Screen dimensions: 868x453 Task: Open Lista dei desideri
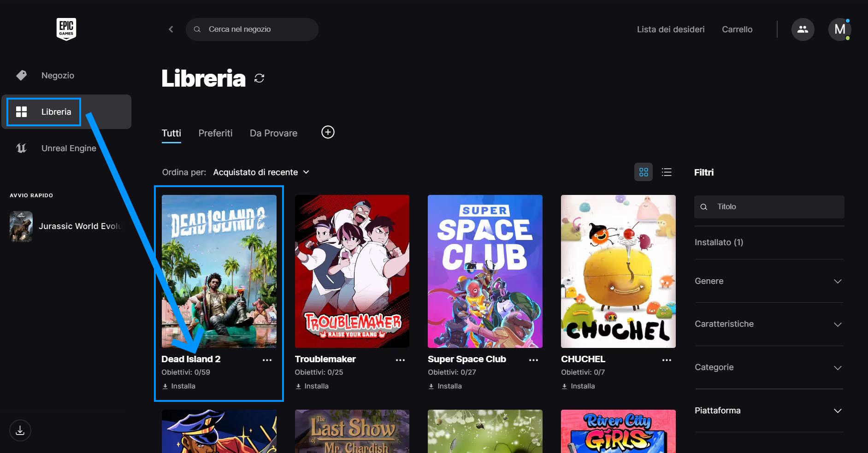click(x=671, y=29)
